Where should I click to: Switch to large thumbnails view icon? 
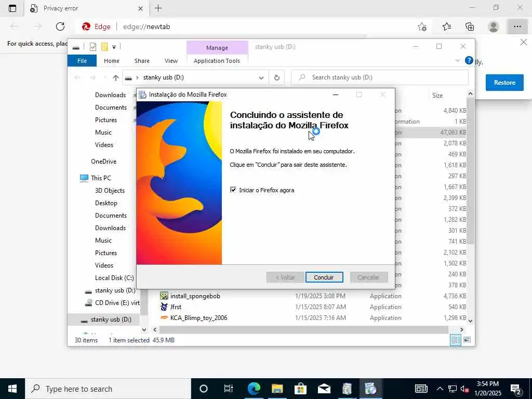click(467, 340)
